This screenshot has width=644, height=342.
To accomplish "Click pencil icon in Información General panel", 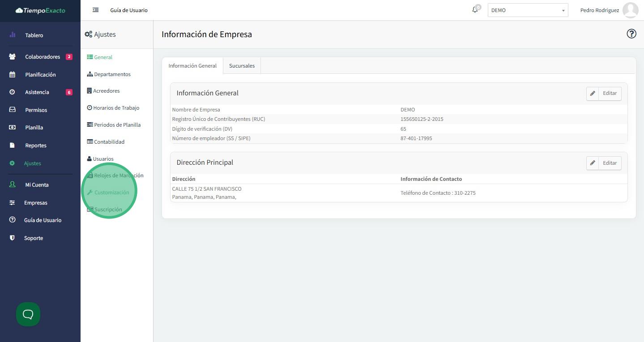I will 593,93.
